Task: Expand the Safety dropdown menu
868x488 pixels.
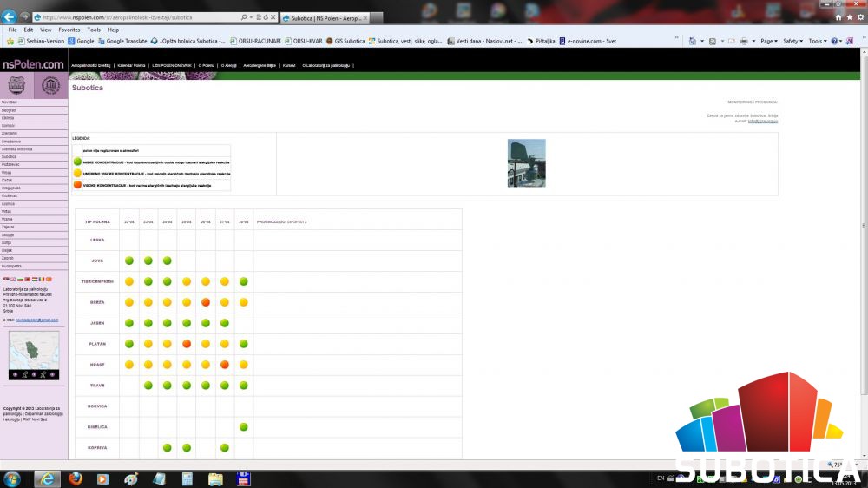Action: [793, 41]
